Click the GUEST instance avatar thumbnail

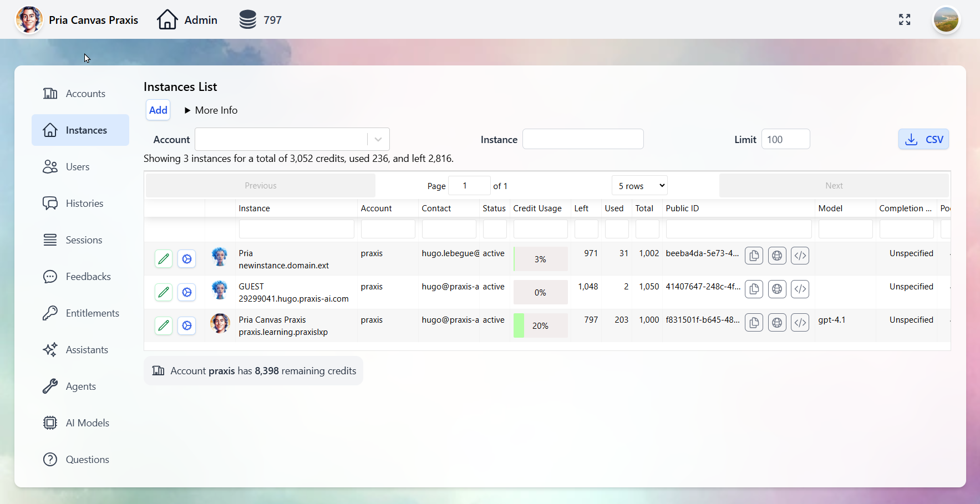(x=220, y=290)
